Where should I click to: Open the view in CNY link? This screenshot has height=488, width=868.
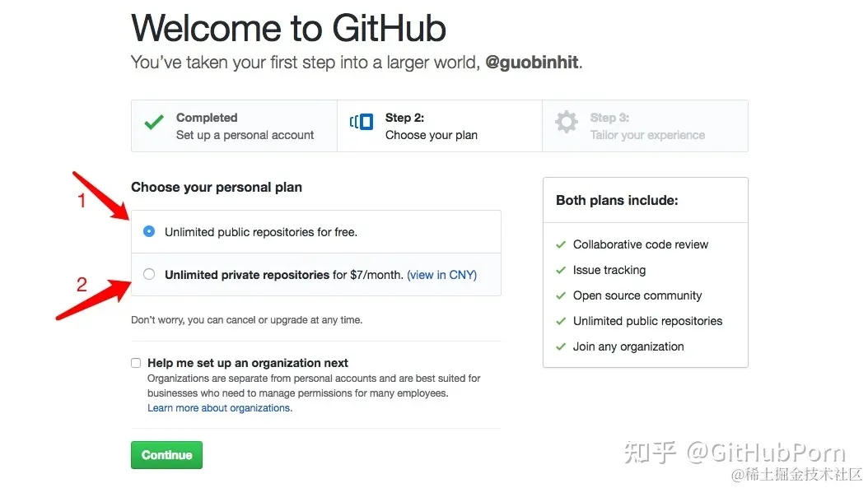tap(442, 275)
